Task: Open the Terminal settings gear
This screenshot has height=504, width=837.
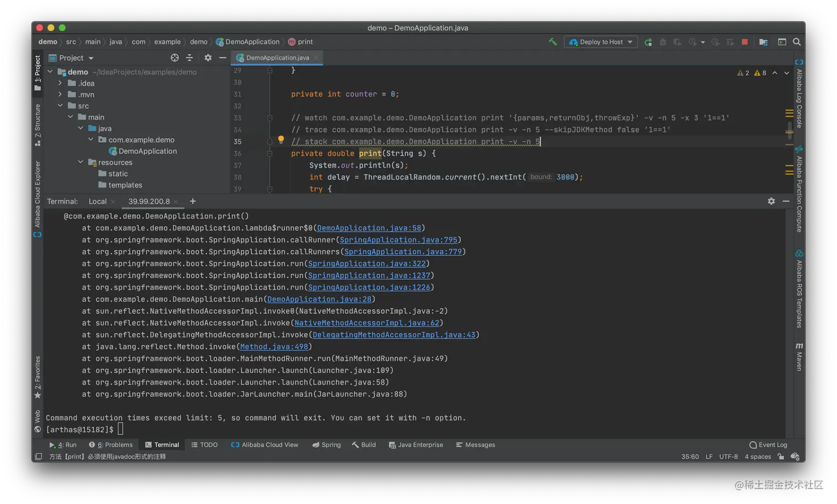Action: point(771,201)
